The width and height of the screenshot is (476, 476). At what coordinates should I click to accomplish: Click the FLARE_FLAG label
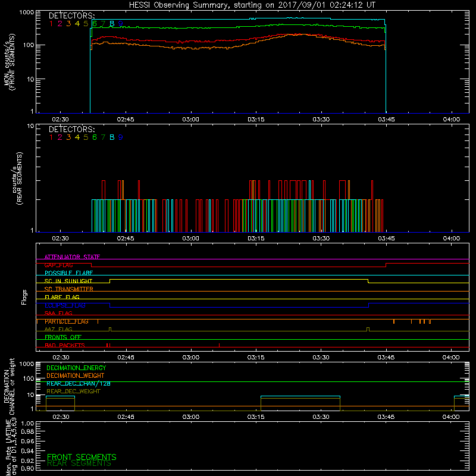coord(62,297)
